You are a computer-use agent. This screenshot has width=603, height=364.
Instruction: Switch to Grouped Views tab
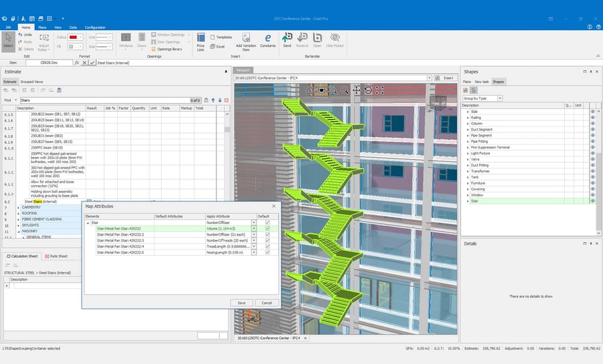pos(31,82)
